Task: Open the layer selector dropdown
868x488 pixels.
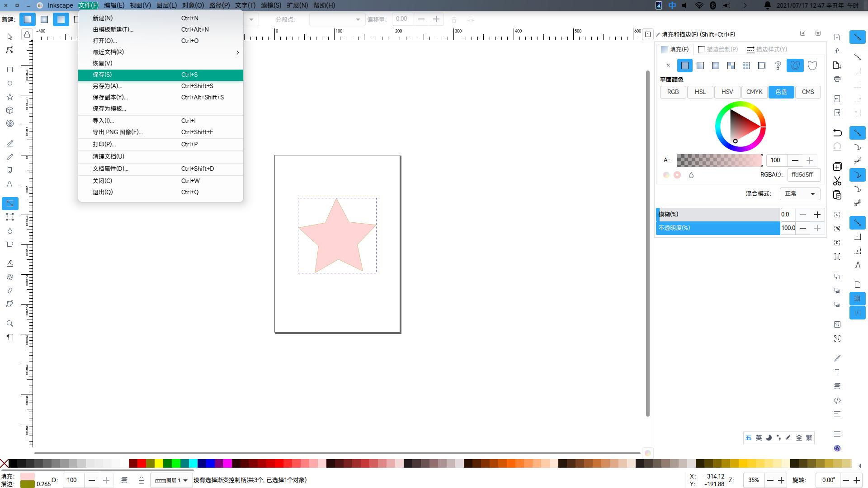Action: click(x=171, y=480)
